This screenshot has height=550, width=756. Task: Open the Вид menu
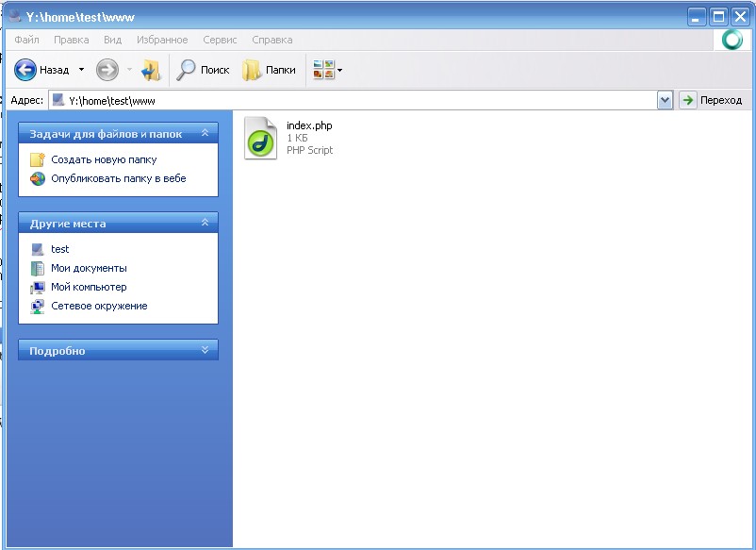point(113,40)
